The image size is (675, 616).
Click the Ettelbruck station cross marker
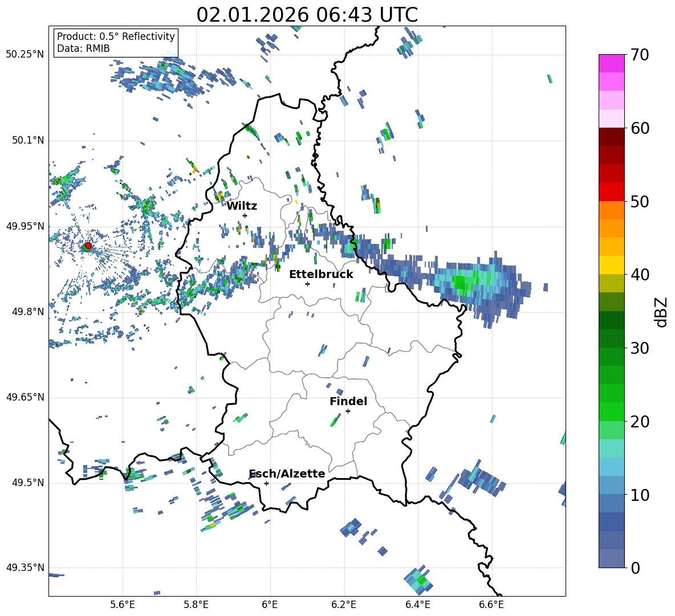[307, 284]
